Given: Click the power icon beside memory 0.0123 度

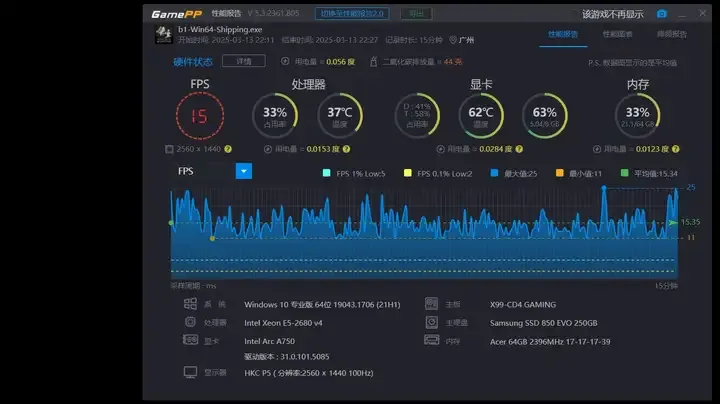Looking at the screenshot, I should tap(597, 149).
